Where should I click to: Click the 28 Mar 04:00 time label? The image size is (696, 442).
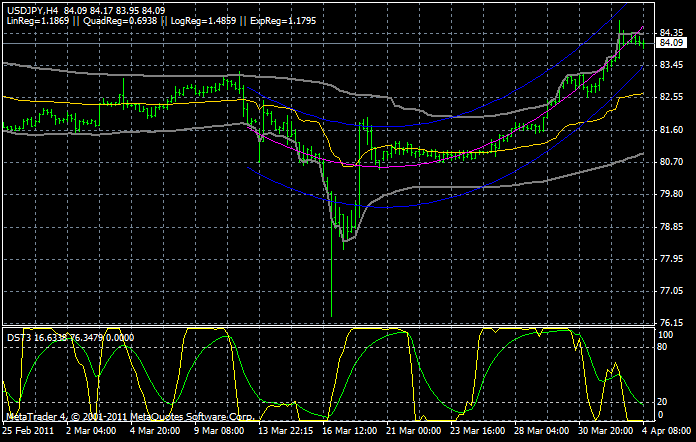click(x=542, y=431)
